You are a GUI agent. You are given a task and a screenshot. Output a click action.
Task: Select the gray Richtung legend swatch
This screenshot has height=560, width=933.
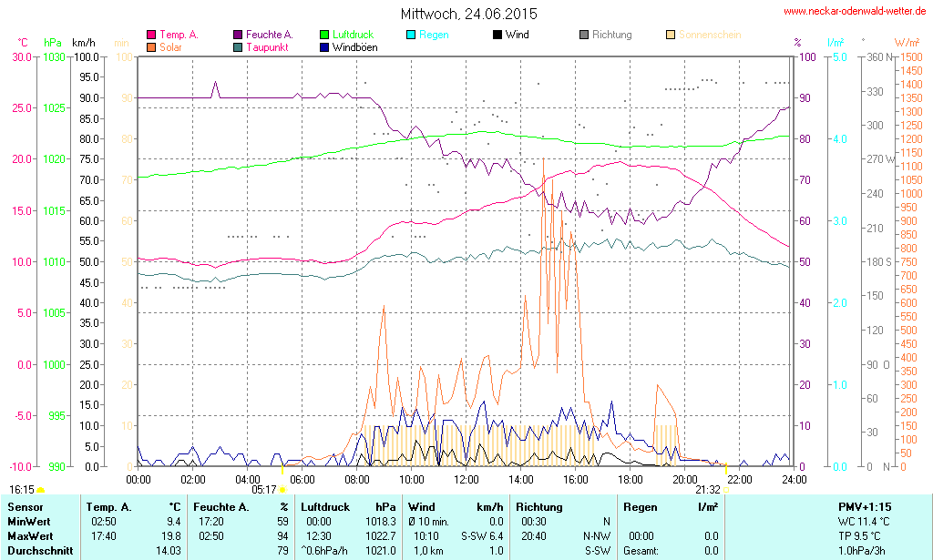584,35
